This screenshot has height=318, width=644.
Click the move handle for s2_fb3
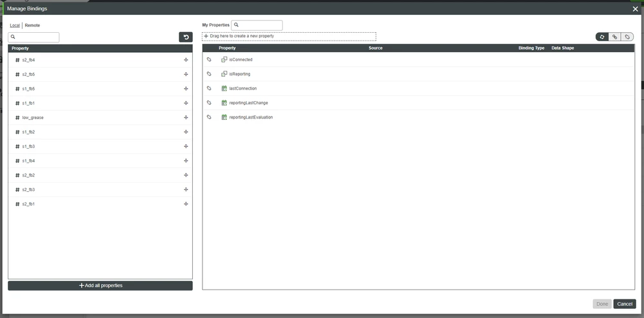(186, 189)
